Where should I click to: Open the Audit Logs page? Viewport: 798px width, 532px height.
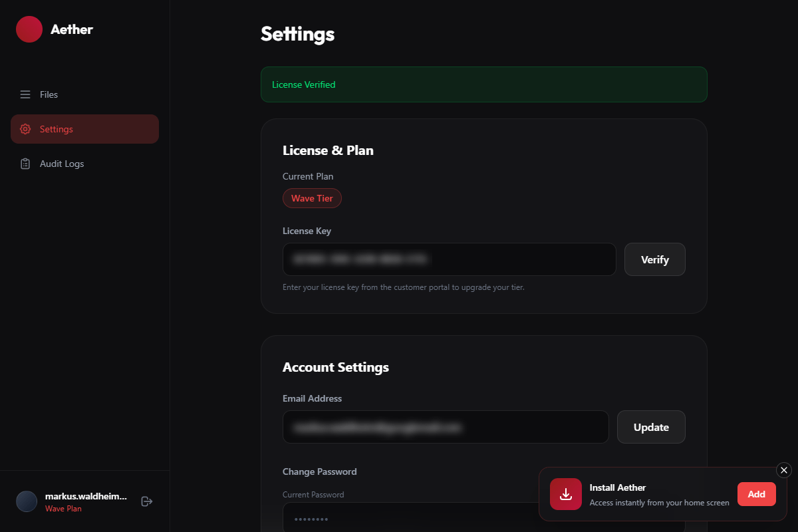click(x=62, y=164)
